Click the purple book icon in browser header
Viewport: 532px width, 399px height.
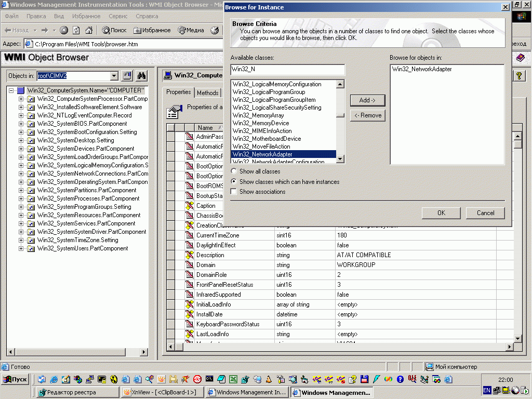pos(520,58)
